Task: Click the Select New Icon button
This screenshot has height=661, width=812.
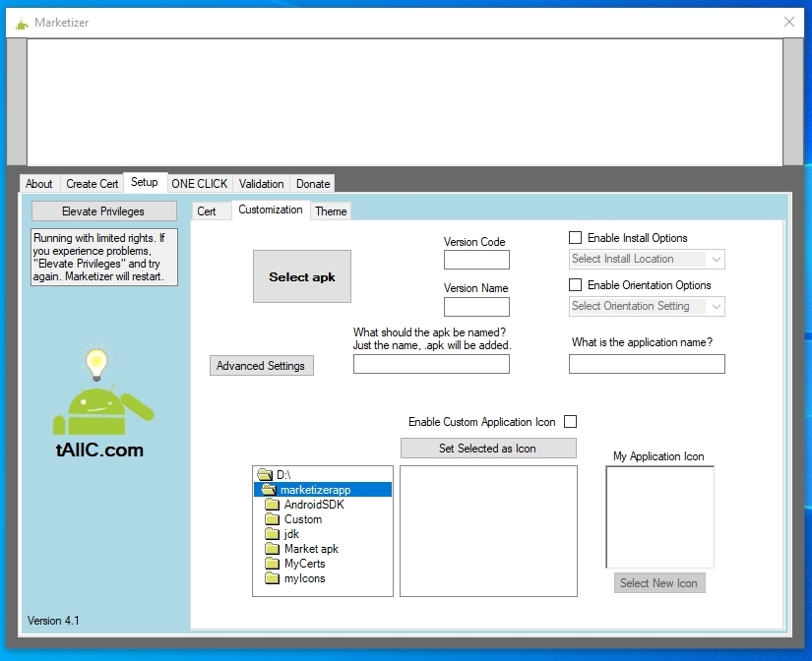Action: (659, 583)
